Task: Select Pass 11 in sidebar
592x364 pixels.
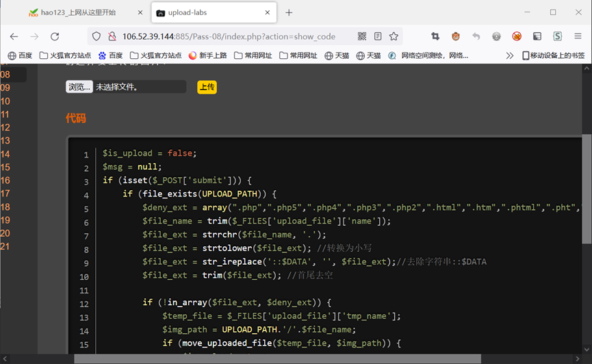Action: (5, 114)
